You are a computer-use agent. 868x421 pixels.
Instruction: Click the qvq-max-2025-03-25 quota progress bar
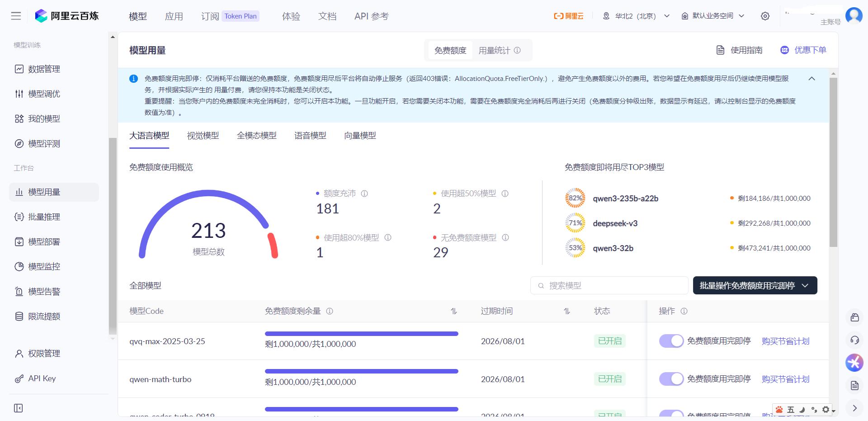click(362, 334)
